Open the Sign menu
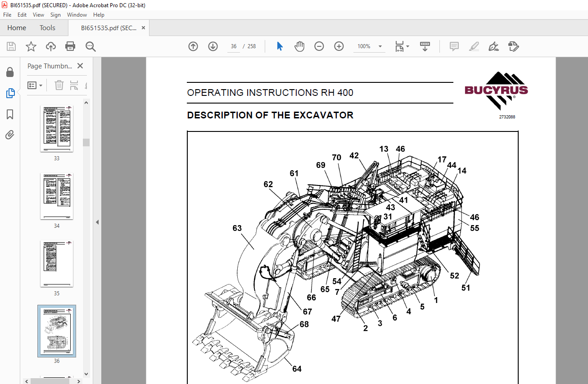Screen dimensions: 588x384 (55, 15)
